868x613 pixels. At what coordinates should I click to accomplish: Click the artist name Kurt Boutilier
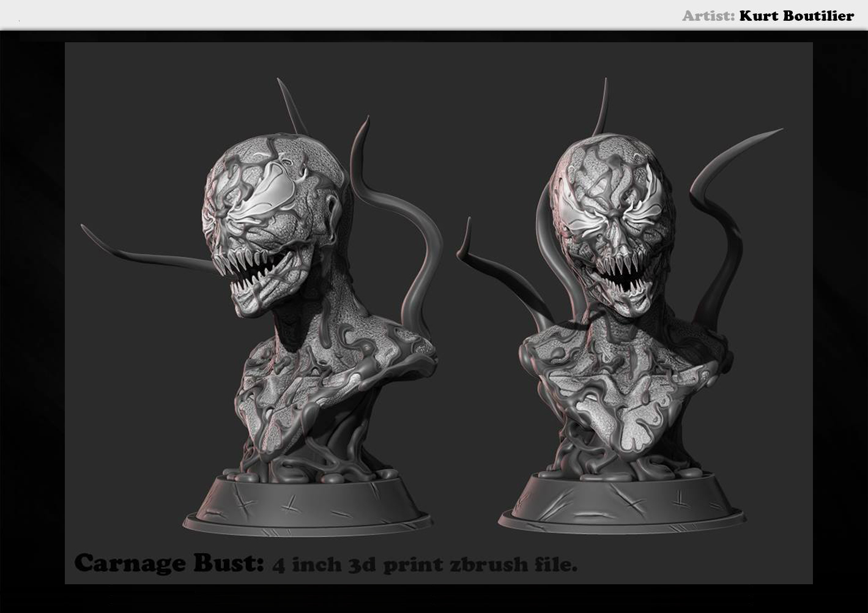pos(796,16)
